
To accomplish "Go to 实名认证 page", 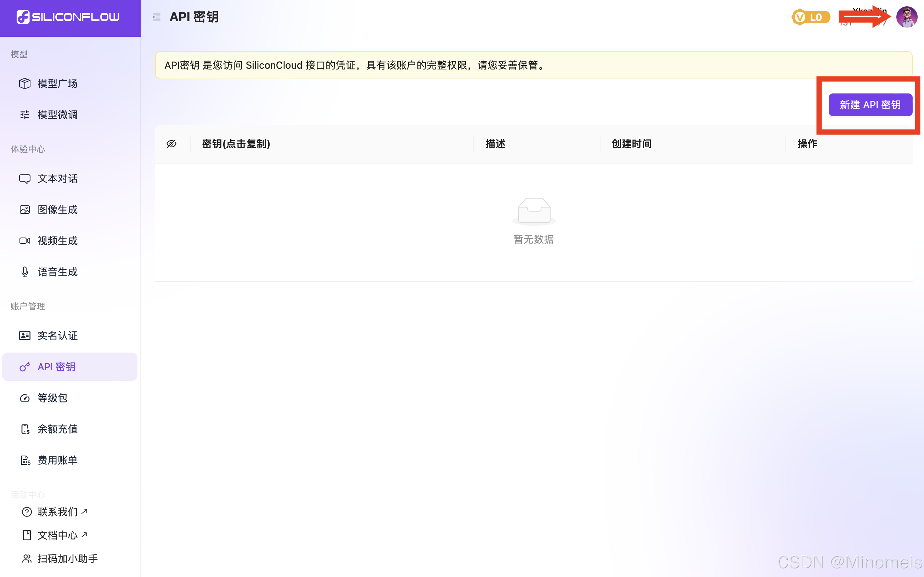I will 57,336.
